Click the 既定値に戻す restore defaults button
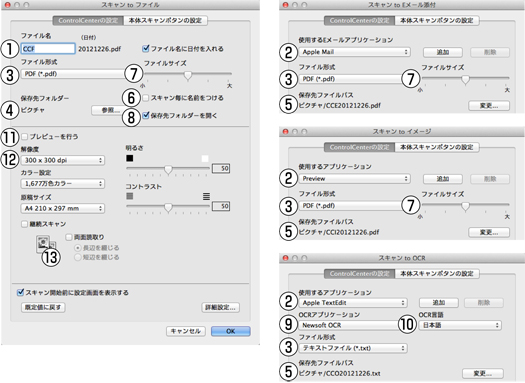525x383 pixels. tap(43, 307)
